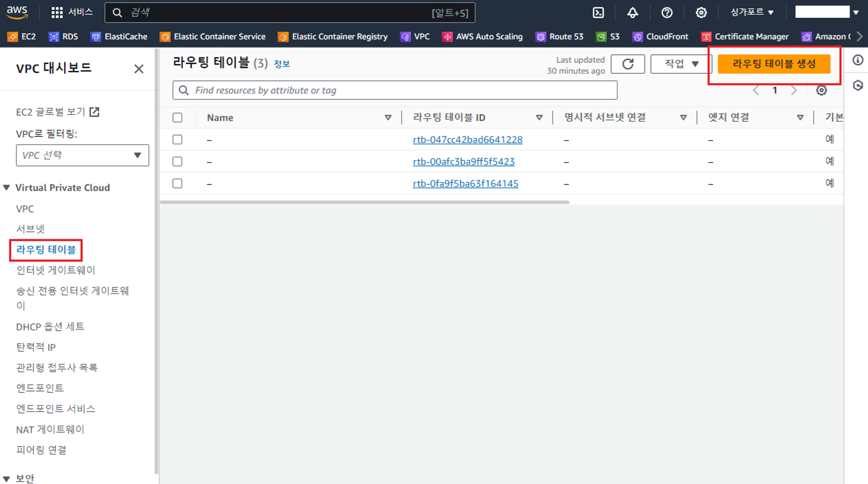
Task: Open table preferences gear icon
Action: (821, 90)
